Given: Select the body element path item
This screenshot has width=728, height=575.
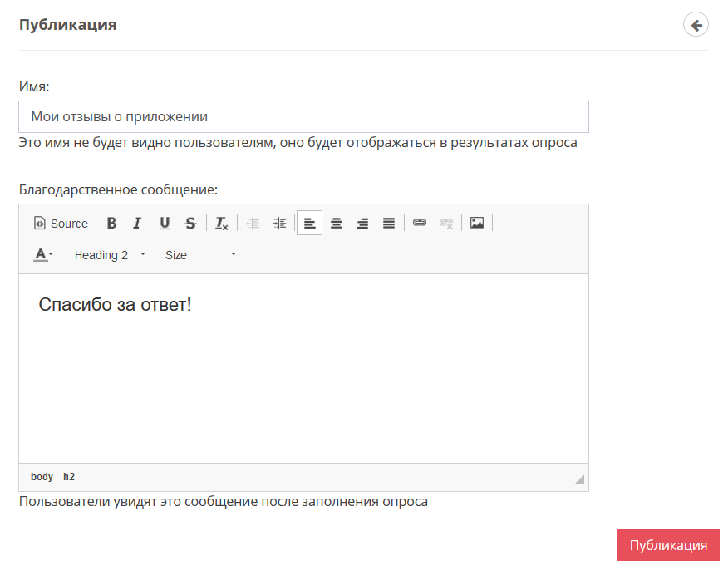Looking at the screenshot, I should point(42,477).
